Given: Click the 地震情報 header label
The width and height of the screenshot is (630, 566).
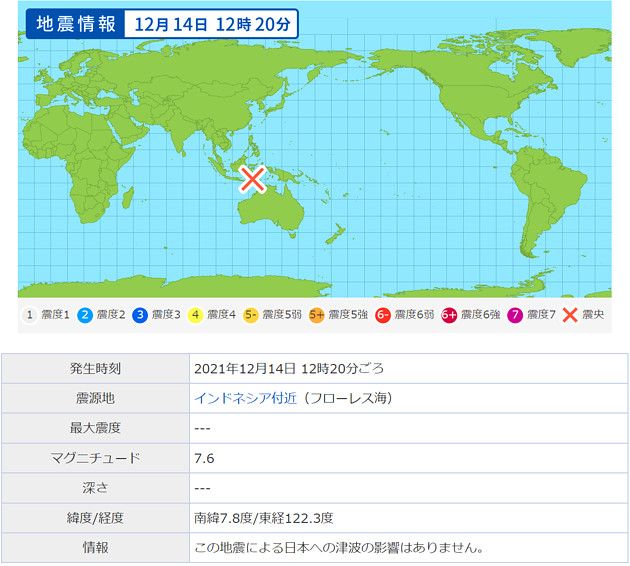Looking at the screenshot, I should [76, 24].
